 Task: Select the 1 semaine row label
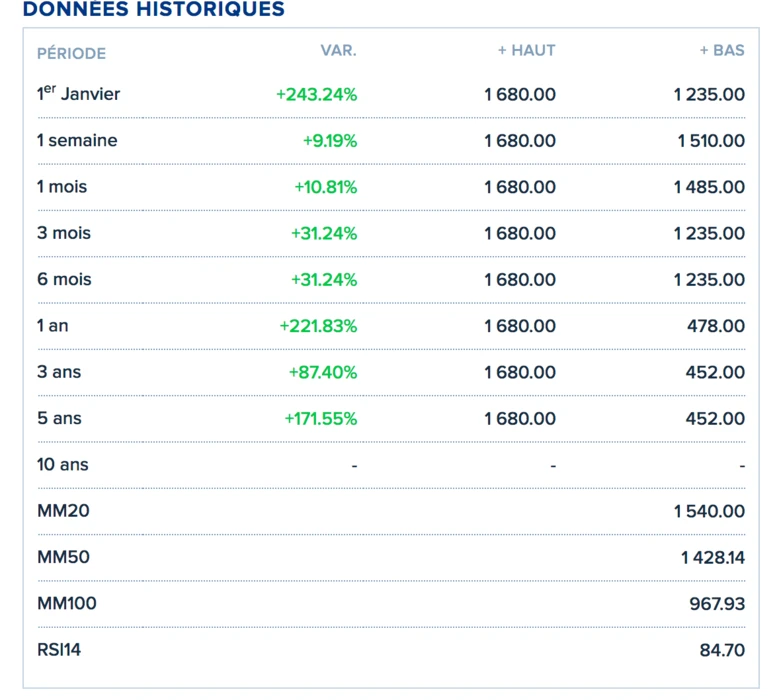(x=77, y=141)
